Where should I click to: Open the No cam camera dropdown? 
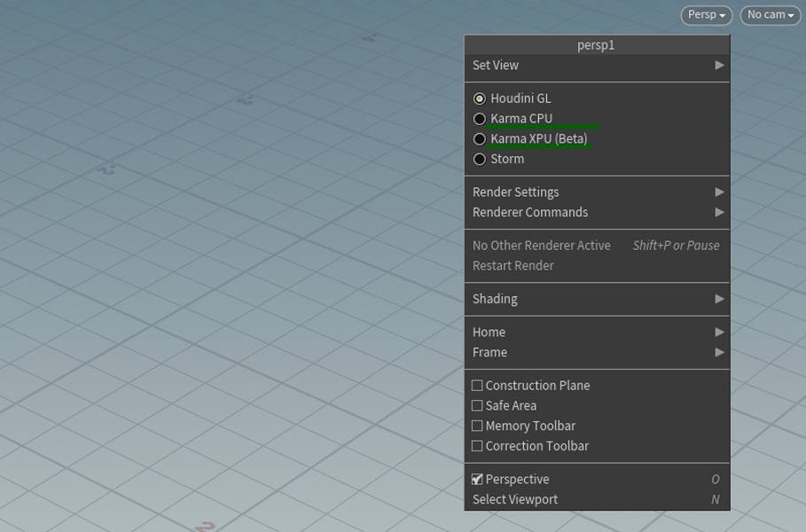tap(770, 15)
